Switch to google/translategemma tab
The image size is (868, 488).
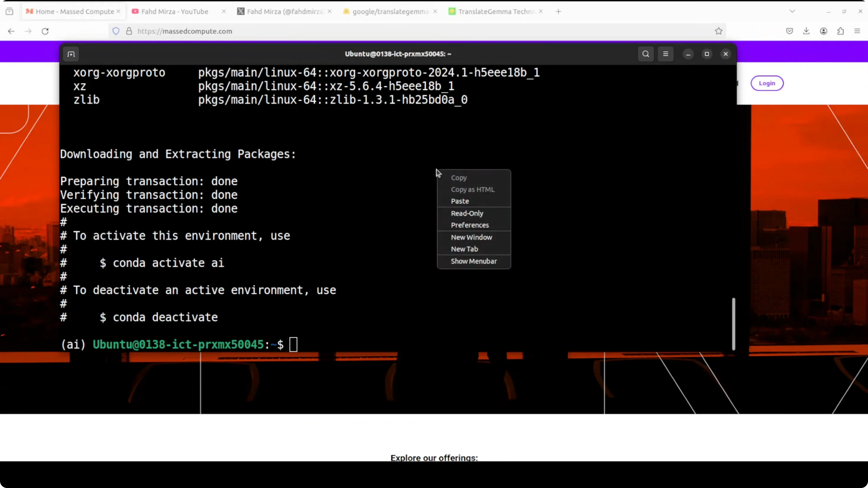390,12
